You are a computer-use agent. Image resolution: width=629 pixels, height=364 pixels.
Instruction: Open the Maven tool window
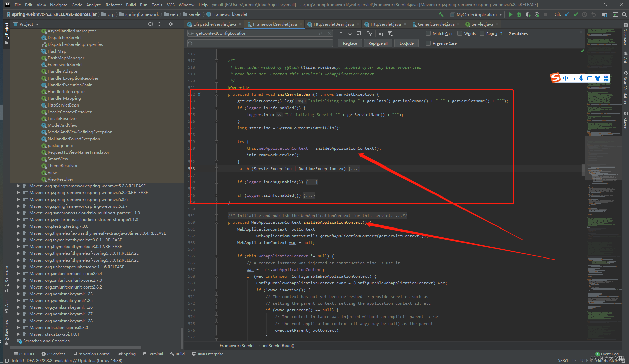point(625,120)
